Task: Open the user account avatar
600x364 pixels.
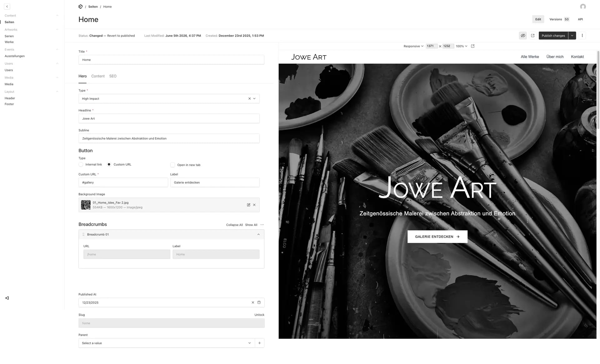Action: tap(583, 7)
